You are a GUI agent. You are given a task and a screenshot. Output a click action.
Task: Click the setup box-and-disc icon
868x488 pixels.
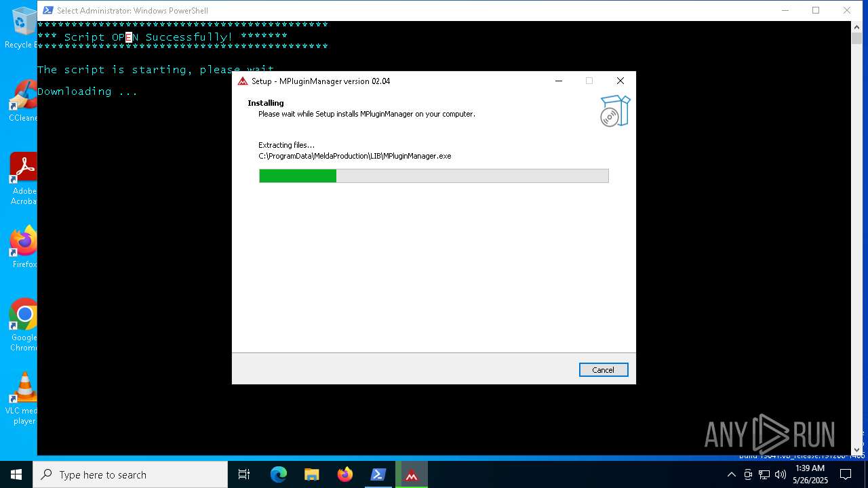615,110
